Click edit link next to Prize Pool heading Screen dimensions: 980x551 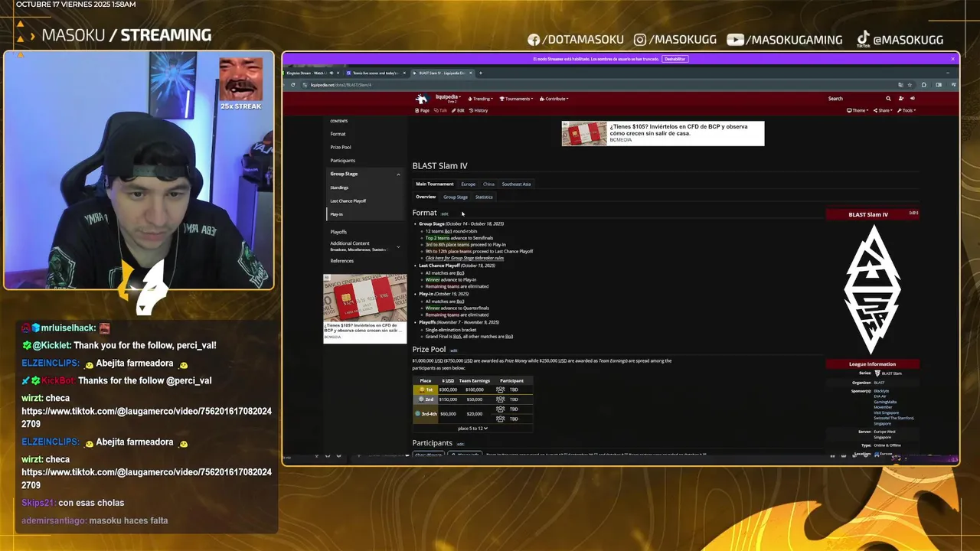453,350
